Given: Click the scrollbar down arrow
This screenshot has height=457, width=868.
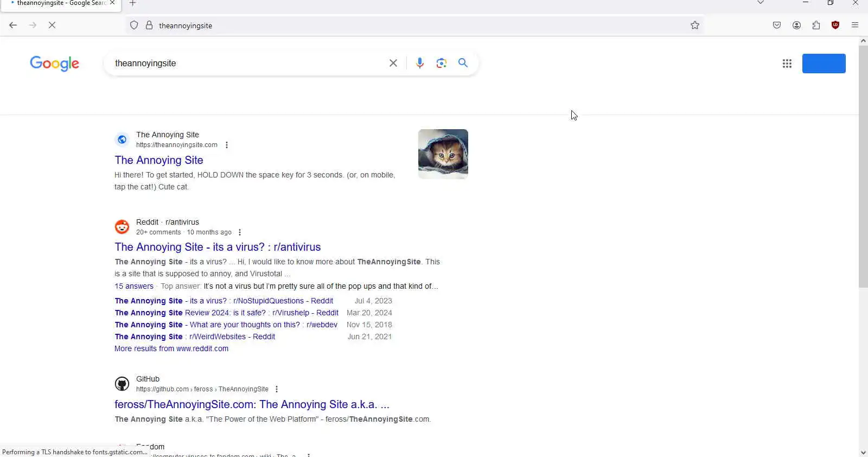Looking at the screenshot, I should pyautogui.click(x=863, y=452).
